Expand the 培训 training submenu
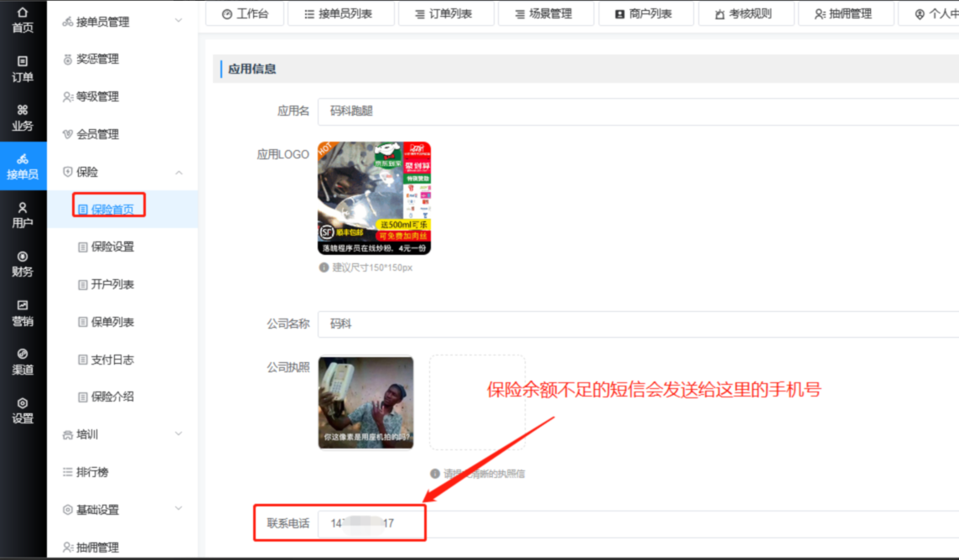This screenshot has width=959, height=560. tap(178, 434)
